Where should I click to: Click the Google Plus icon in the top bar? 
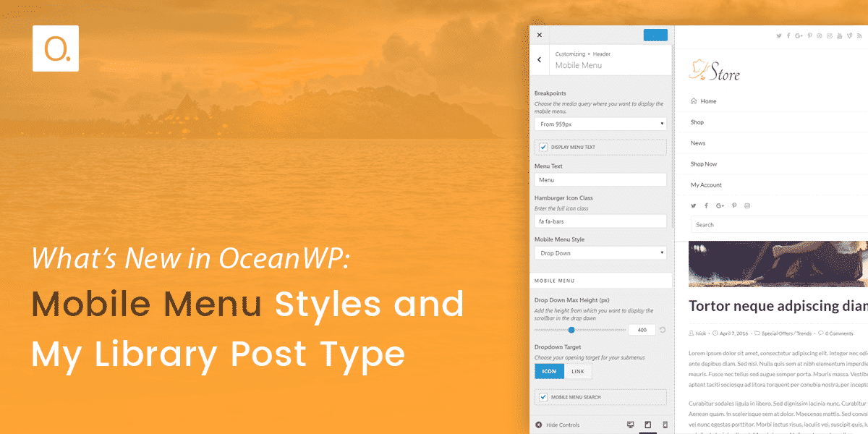tap(799, 35)
